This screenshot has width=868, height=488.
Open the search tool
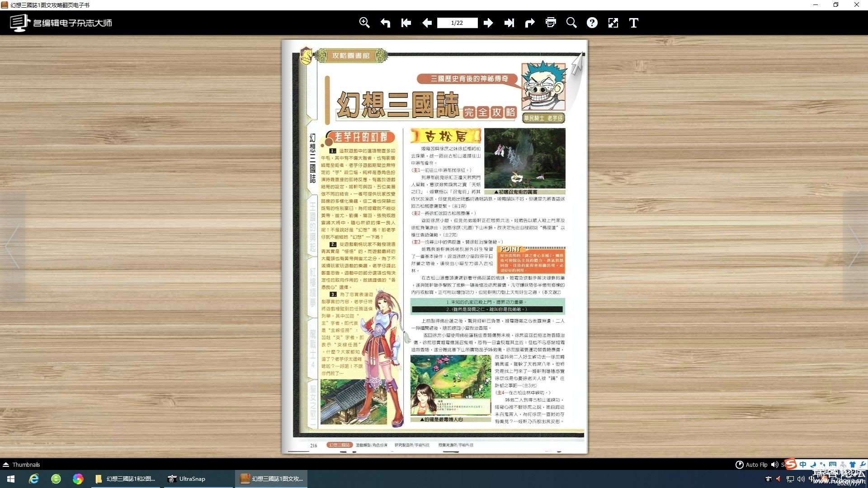[571, 23]
